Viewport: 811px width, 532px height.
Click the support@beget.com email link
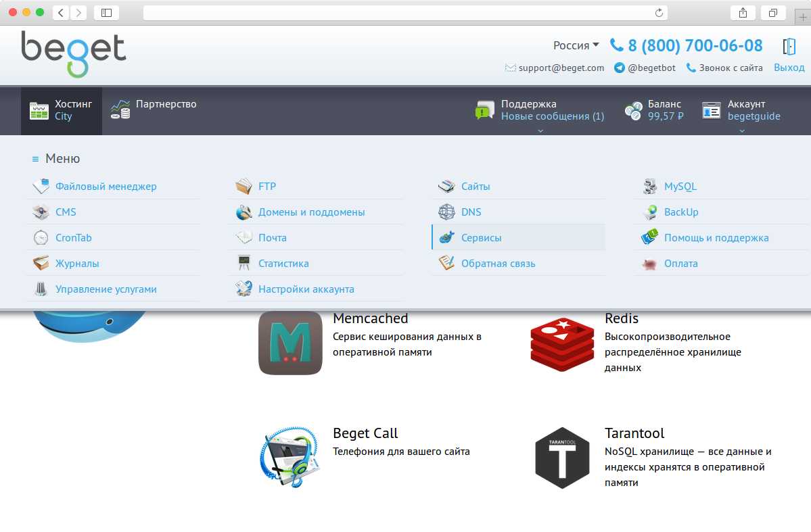[x=561, y=68]
